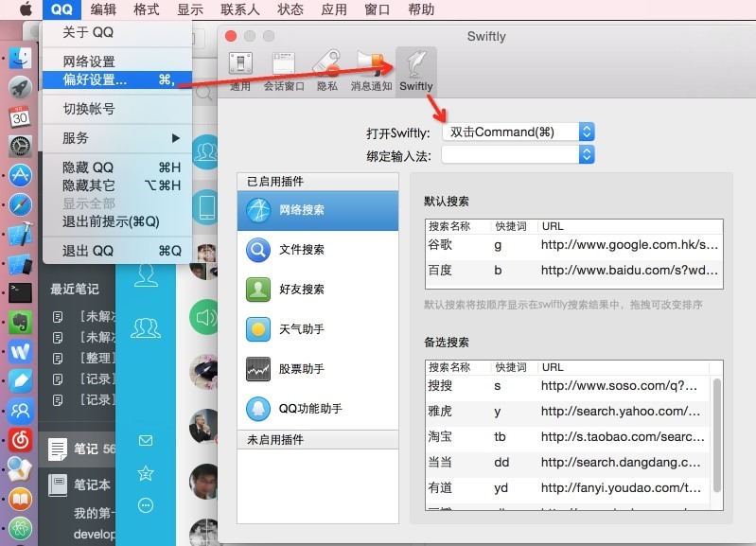Click the 备选搜索 list scrollbar

click(717, 435)
